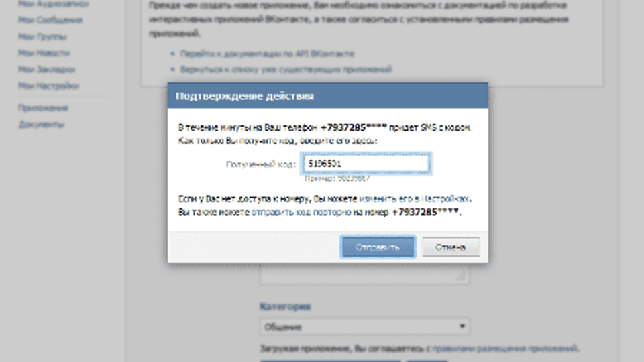
Task: Open Мои Закладки in sidebar
Action: click(47, 69)
